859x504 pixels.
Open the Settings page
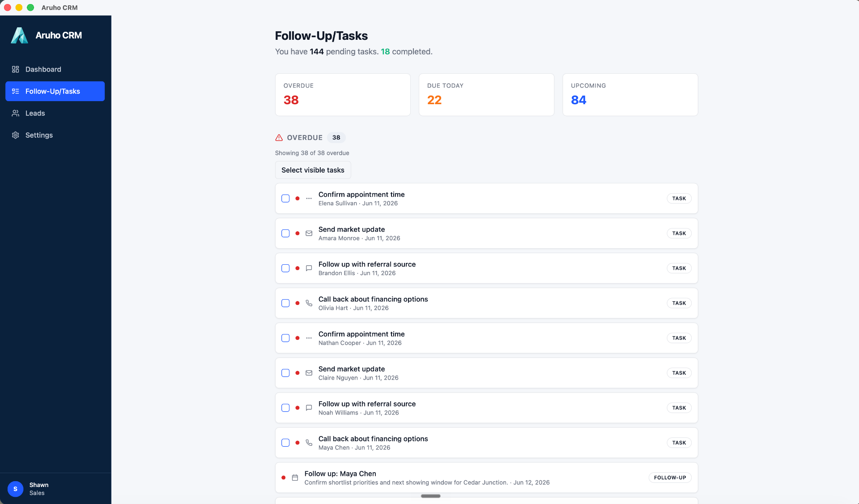coord(55,135)
